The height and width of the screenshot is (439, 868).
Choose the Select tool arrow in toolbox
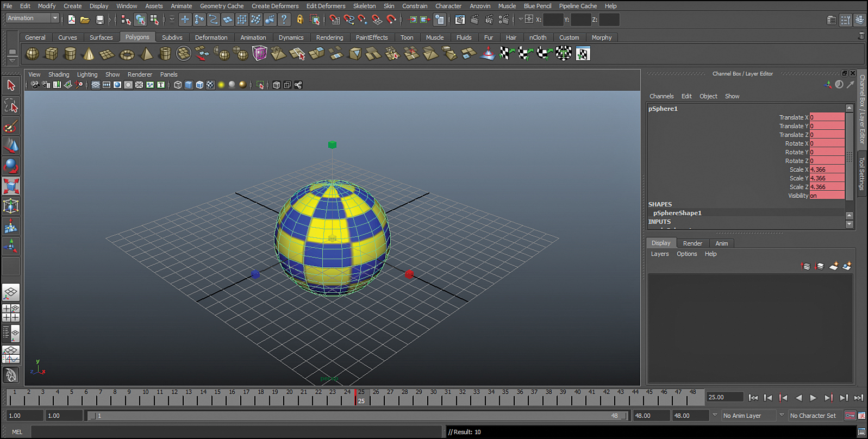click(x=11, y=85)
